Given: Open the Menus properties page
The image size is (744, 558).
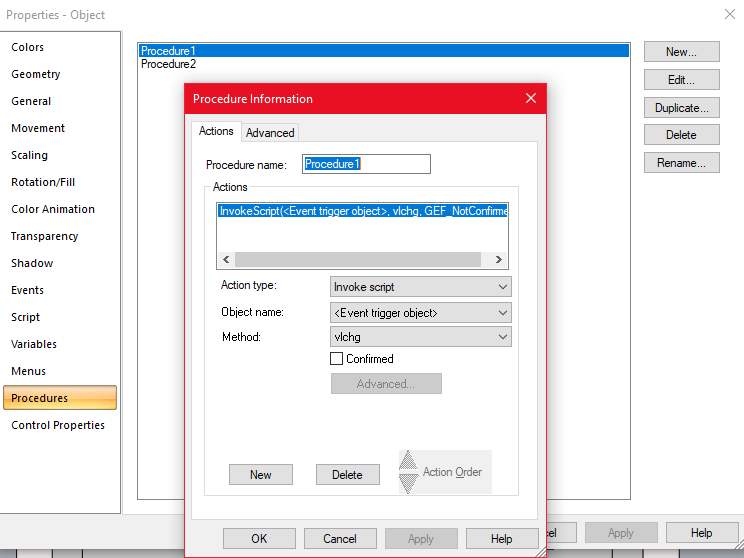Looking at the screenshot, I should click(x=28, y=372).
